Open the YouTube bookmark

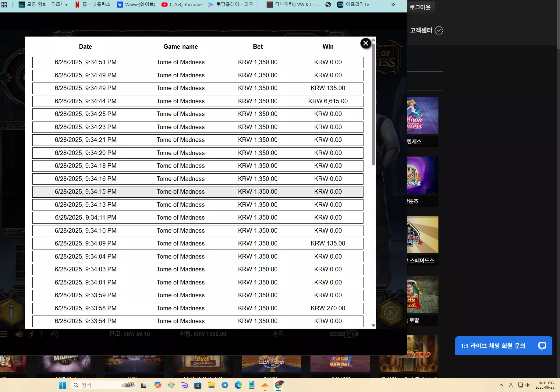[x=182, y=5]
